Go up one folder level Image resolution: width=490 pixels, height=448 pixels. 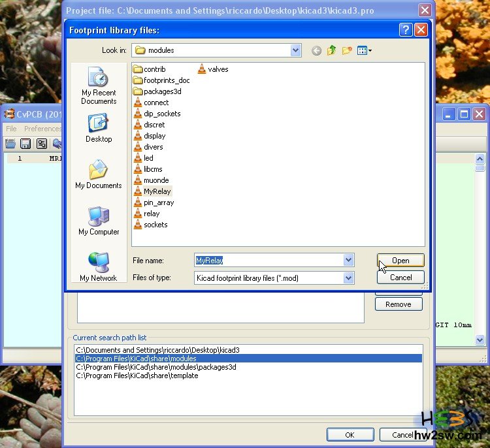point(332,50)
